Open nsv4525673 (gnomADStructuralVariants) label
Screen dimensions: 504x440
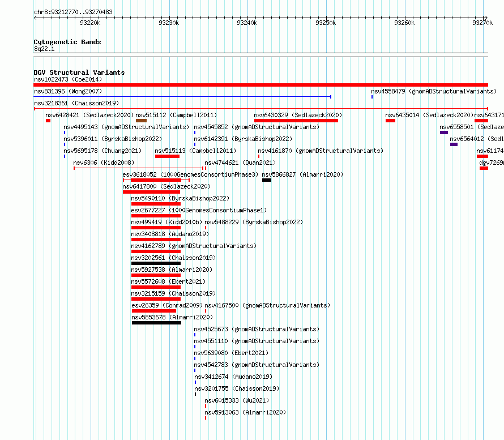coord(257,329)
